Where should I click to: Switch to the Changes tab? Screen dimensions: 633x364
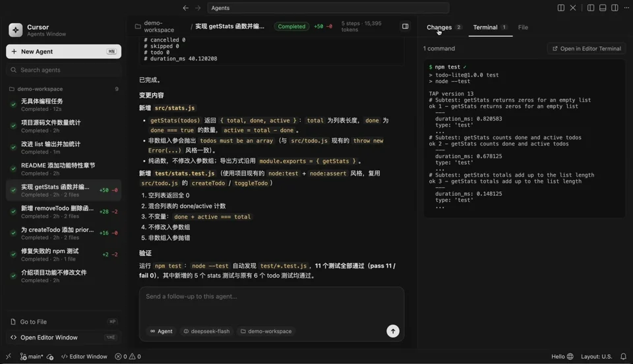tap(444, 27)
